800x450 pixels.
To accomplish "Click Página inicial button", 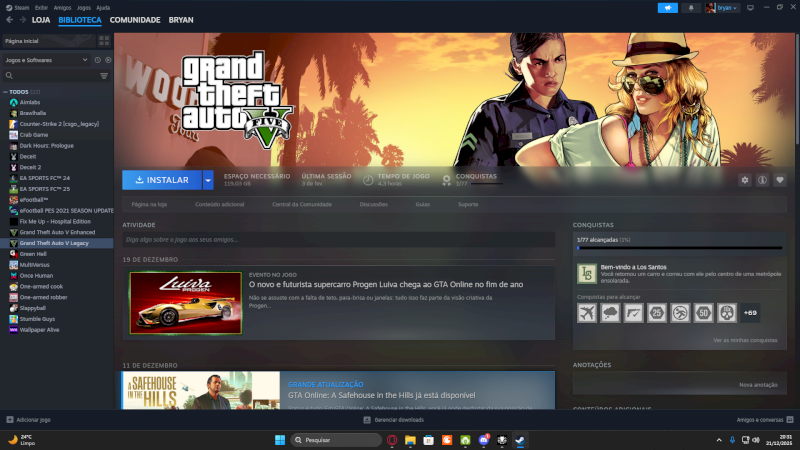I will coord(48,41).
